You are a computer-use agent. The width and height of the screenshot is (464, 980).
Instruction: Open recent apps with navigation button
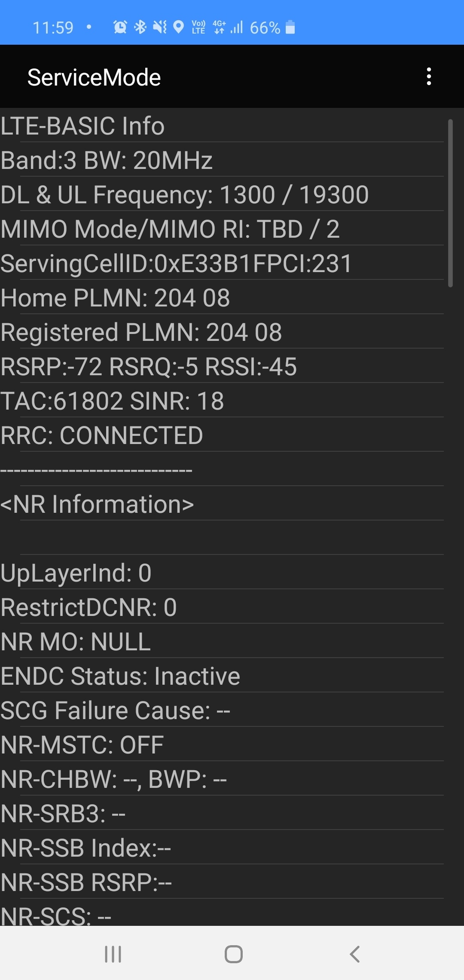(113, 954)
